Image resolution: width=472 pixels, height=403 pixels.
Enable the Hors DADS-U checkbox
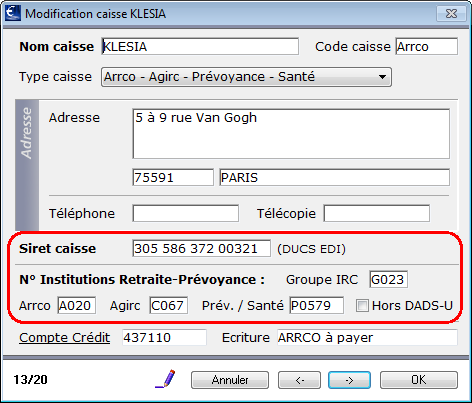point(362,306)
